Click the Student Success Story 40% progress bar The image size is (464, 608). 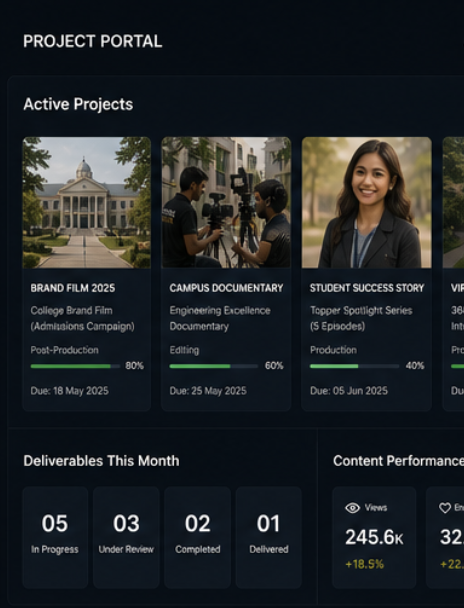(354, 366)
